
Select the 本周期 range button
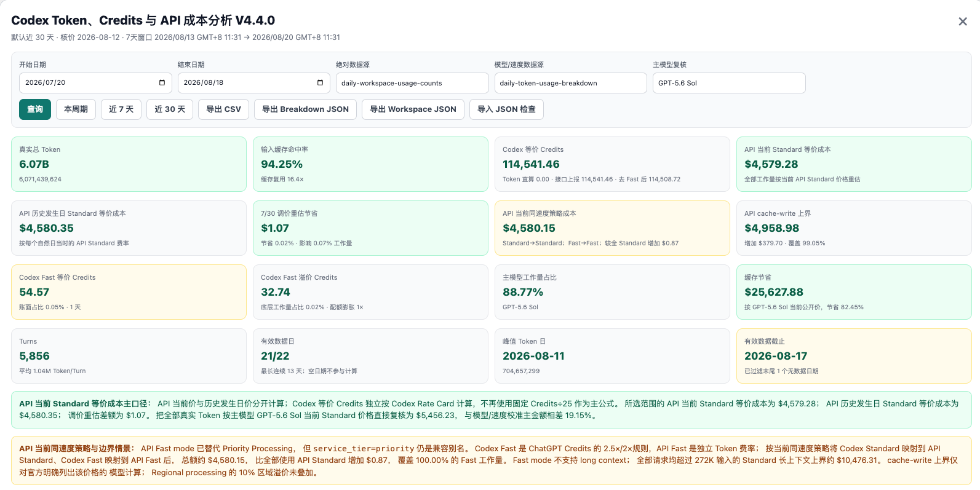point(76,109)
